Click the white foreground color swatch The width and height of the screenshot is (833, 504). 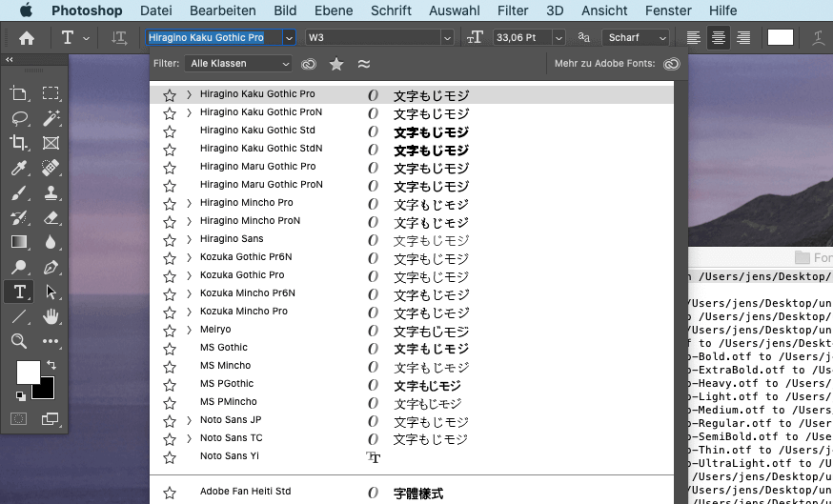pos(29,373)
